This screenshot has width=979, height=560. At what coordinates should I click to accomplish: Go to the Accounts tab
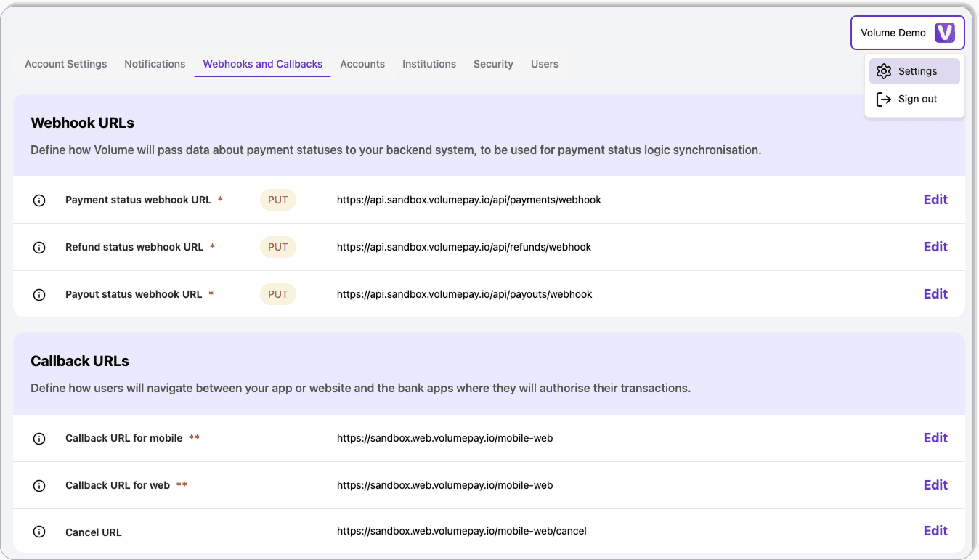pos(362,64)
